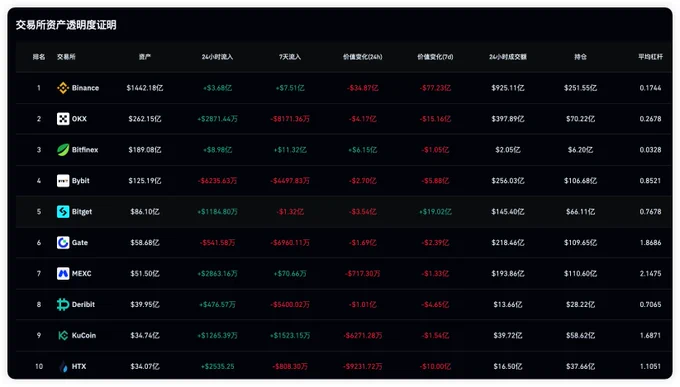Image resolution: width=680 pixels, height=387 pixels.
Task: Select Bitget's $86.10亿 asset value
Action: click(x=145, y=212)
